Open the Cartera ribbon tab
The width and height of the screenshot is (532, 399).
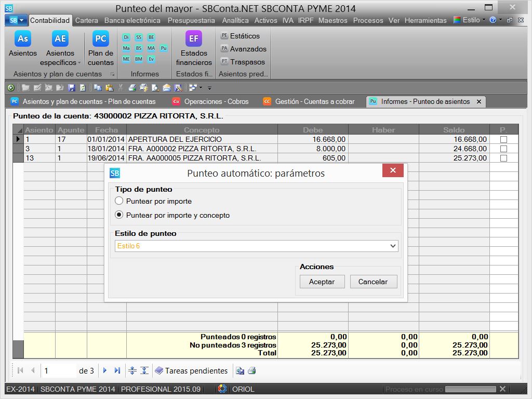pyautogui.click(x=86, y=20)
